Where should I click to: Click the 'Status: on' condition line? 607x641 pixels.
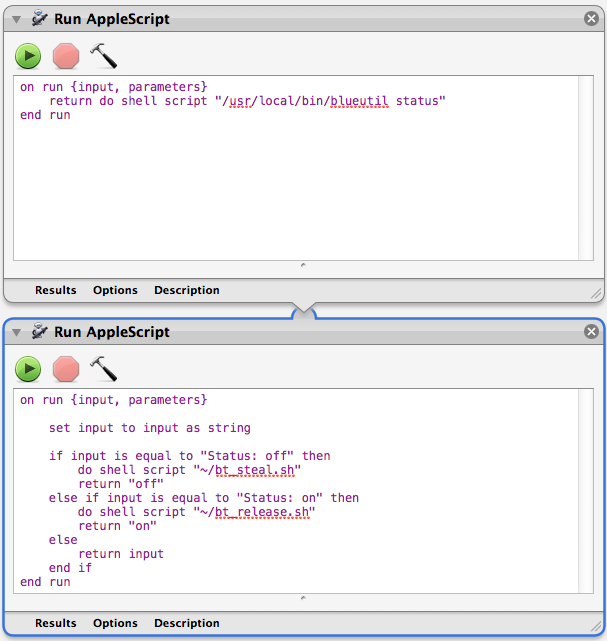[x=204, y=498]
